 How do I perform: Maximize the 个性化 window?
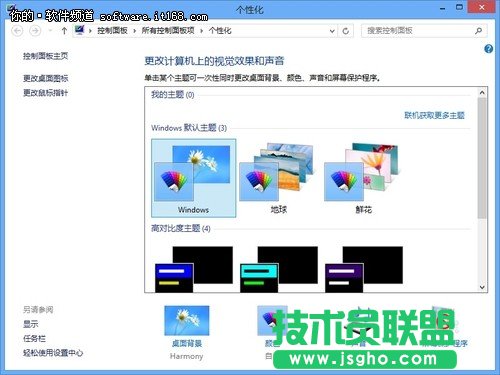[x=459, y=7]
